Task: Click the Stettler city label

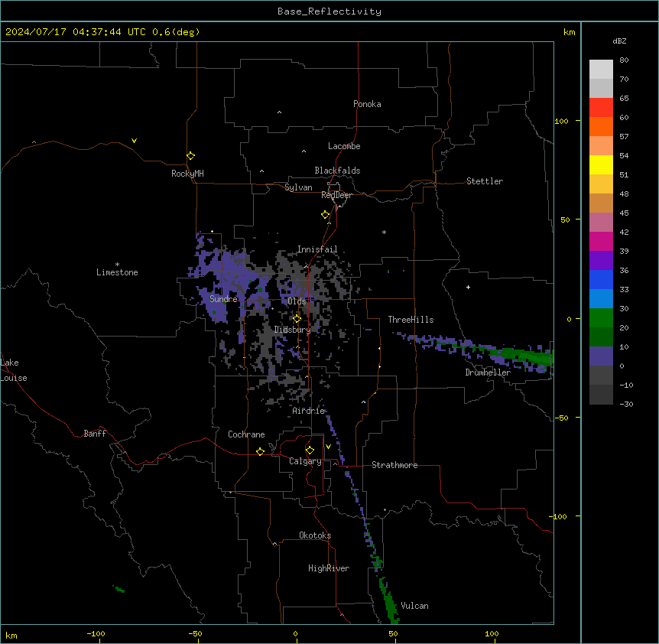Action: point(485,181)
